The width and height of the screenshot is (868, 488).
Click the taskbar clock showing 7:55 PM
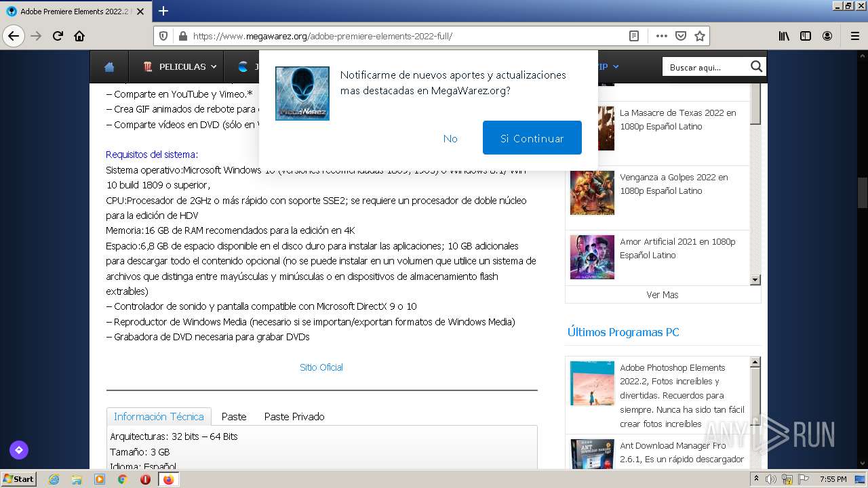point(833,479)
